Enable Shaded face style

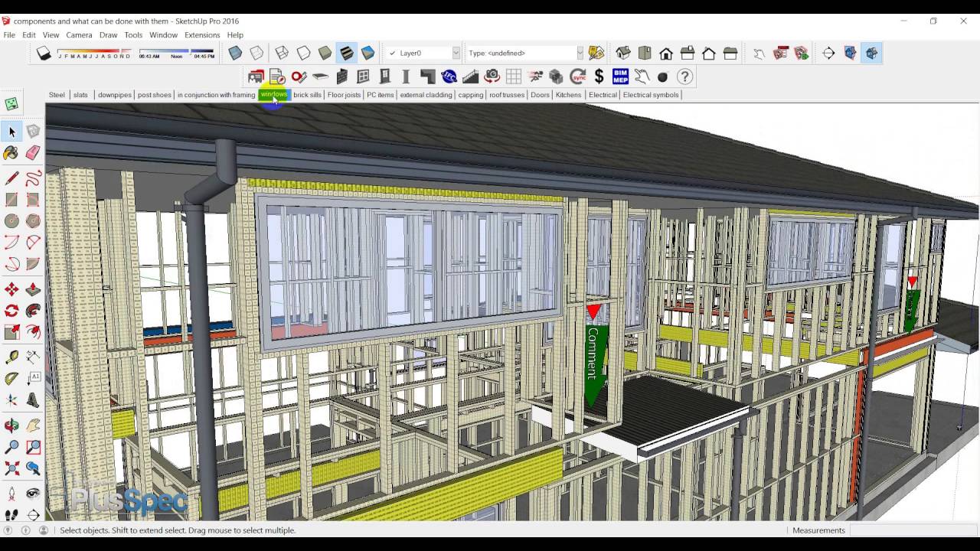click(325, 53)
